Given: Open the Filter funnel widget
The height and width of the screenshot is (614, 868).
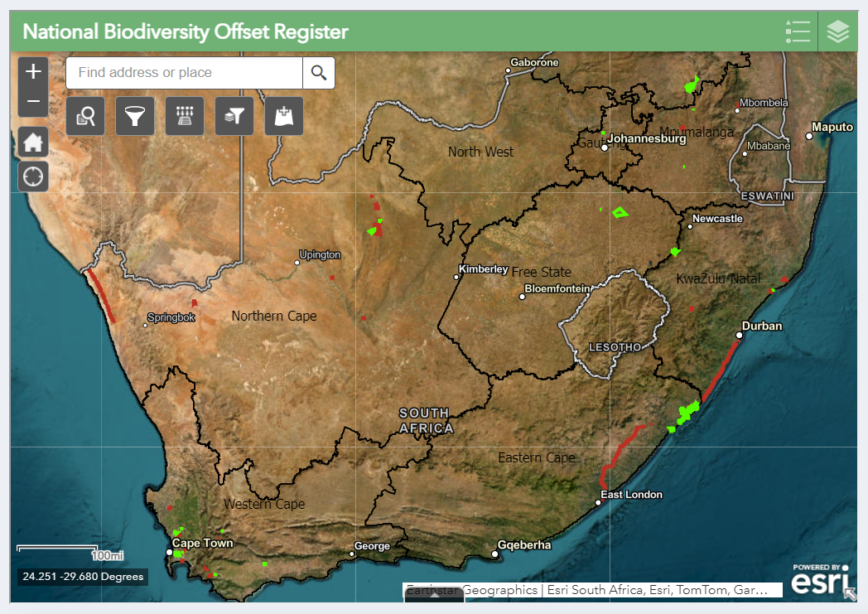Looking at the screenshot, I should pos(135,116).
